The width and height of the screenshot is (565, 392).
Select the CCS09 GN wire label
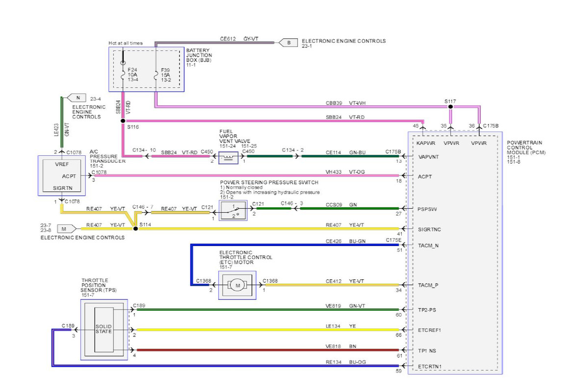pos(341,204)
